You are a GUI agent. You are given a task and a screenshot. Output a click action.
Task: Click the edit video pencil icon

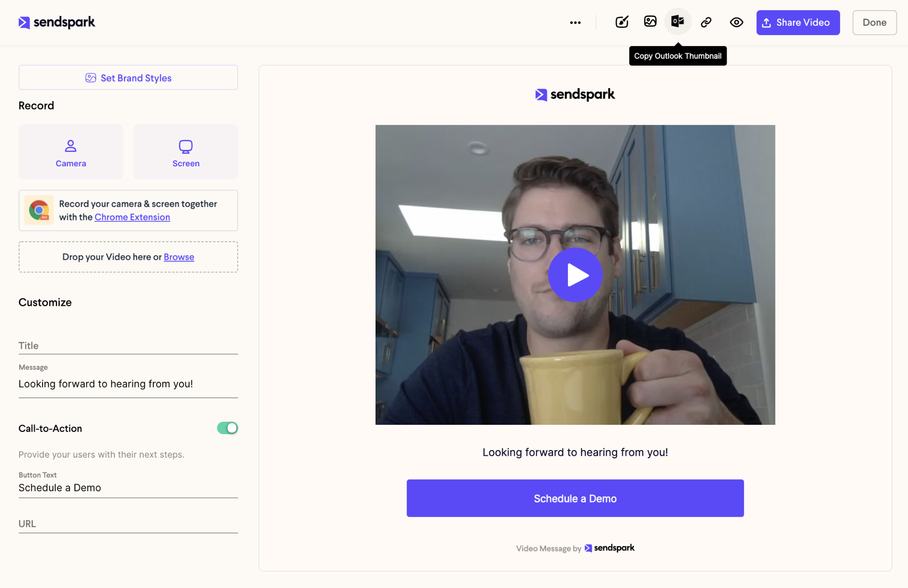coord(622,22)
